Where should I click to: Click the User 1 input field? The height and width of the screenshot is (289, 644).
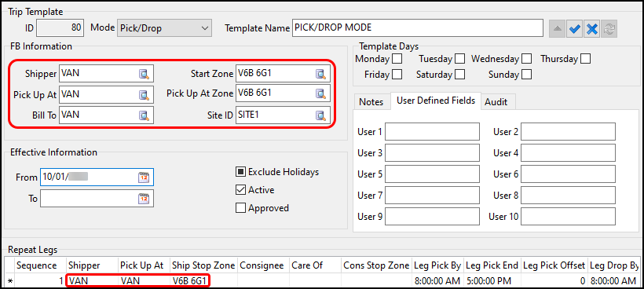pyautogui.click(x=432, y=132)
